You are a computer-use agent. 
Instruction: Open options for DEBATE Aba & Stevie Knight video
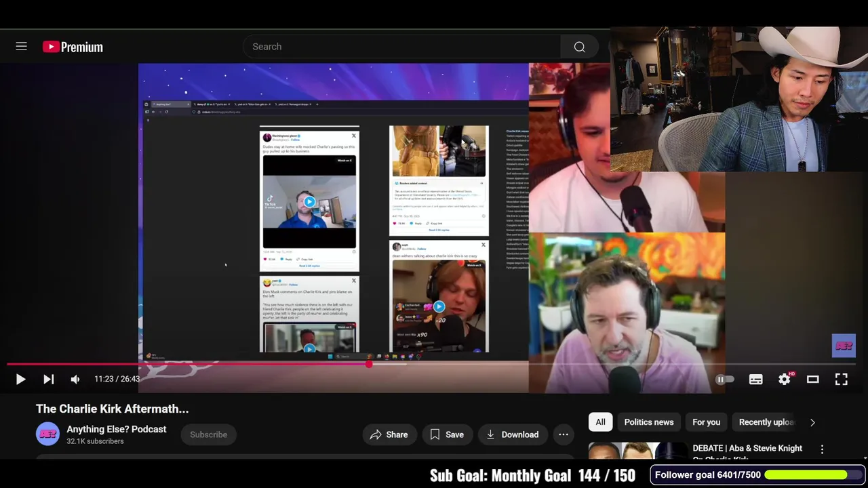(x=822, y=449)
